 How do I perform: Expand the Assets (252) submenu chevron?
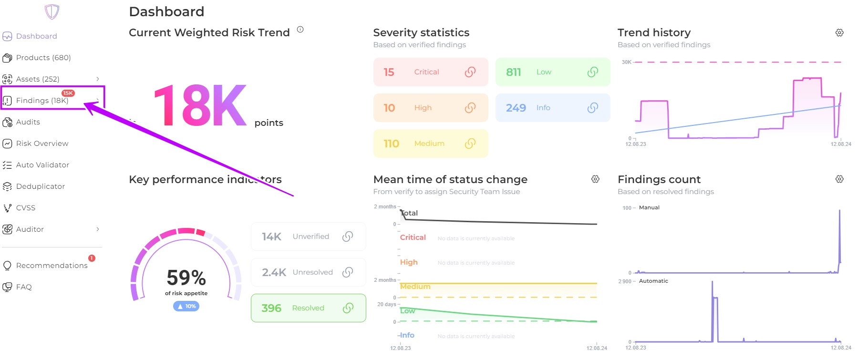(98, 79)
